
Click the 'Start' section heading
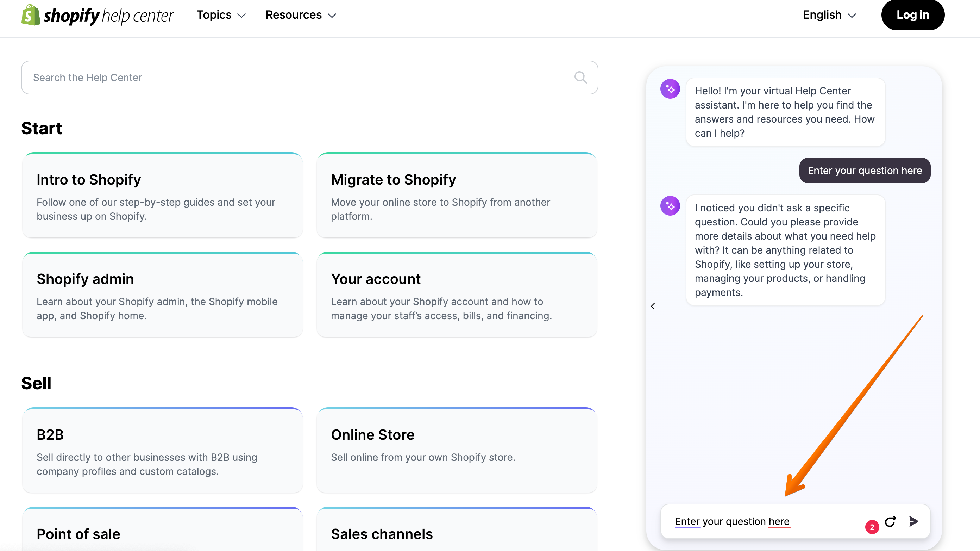42,128
